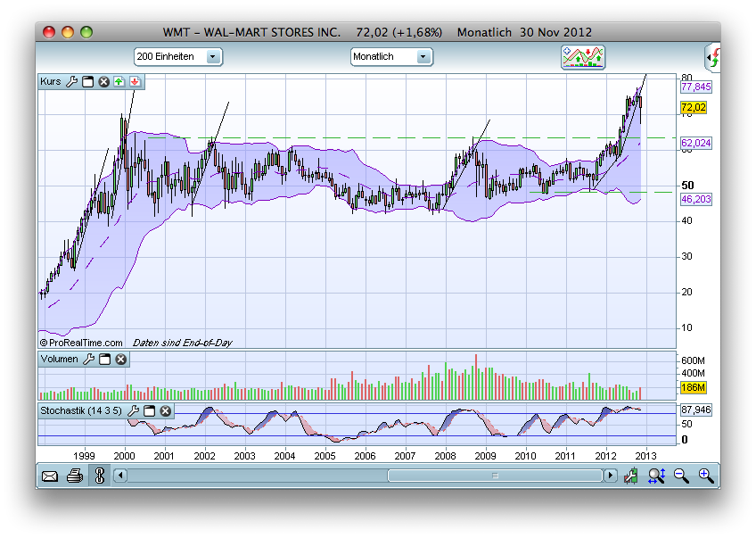Click the zoom-out magnifier icon
This screenshot has height=538, width=756.
pos(682,476)
